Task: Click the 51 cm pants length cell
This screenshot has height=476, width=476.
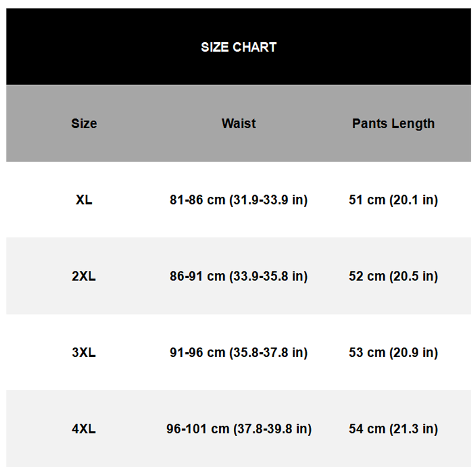Action: coord(393,200)
